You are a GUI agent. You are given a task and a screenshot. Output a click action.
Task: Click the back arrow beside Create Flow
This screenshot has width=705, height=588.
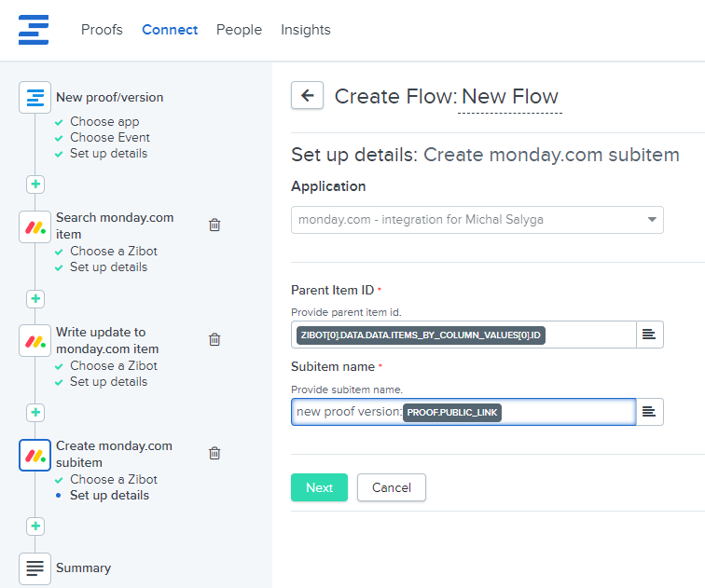coord(307,95)
